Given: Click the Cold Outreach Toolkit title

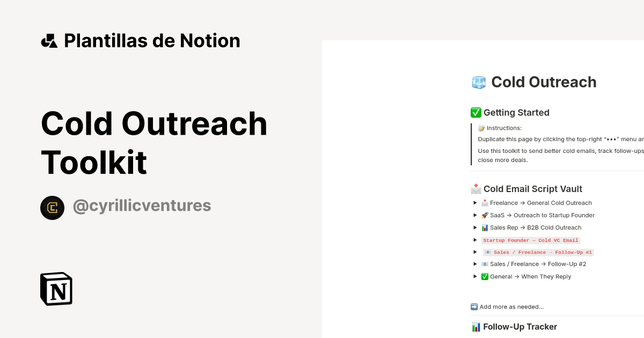Looking at the screenshot, I should (x=153, y=142).
